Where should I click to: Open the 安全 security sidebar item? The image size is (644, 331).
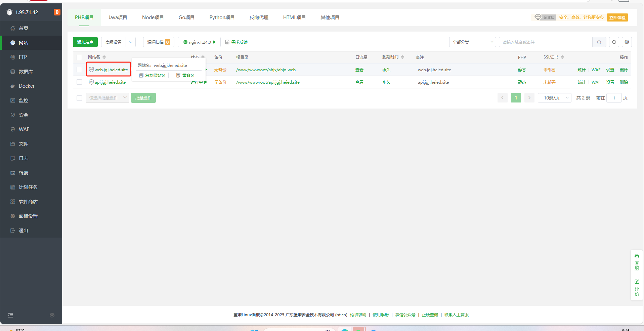pyautogui.click(x=31, y=115)
